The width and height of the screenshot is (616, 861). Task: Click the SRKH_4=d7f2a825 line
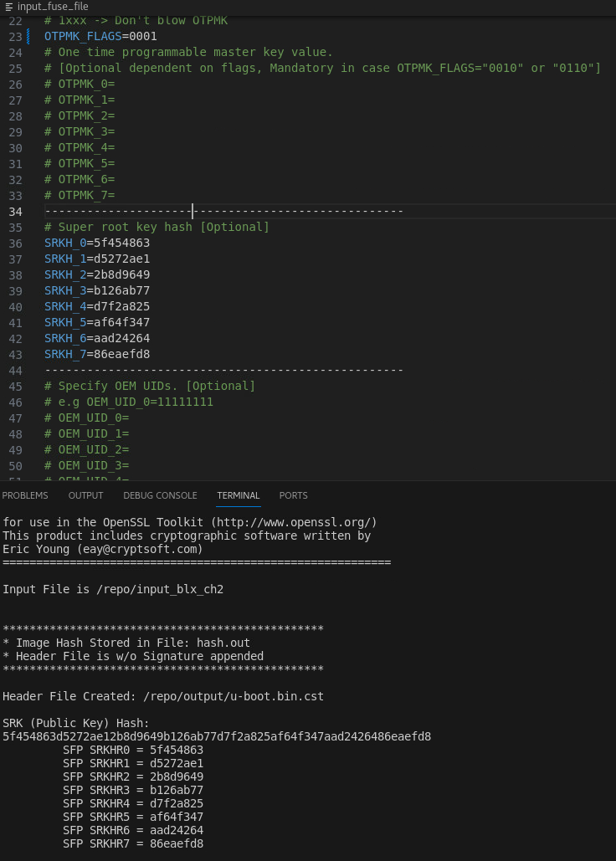(x=97, y=306)
